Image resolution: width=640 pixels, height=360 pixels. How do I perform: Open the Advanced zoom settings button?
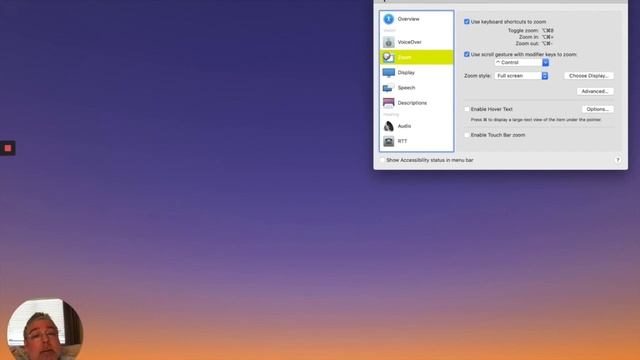[x=595, y=91]
